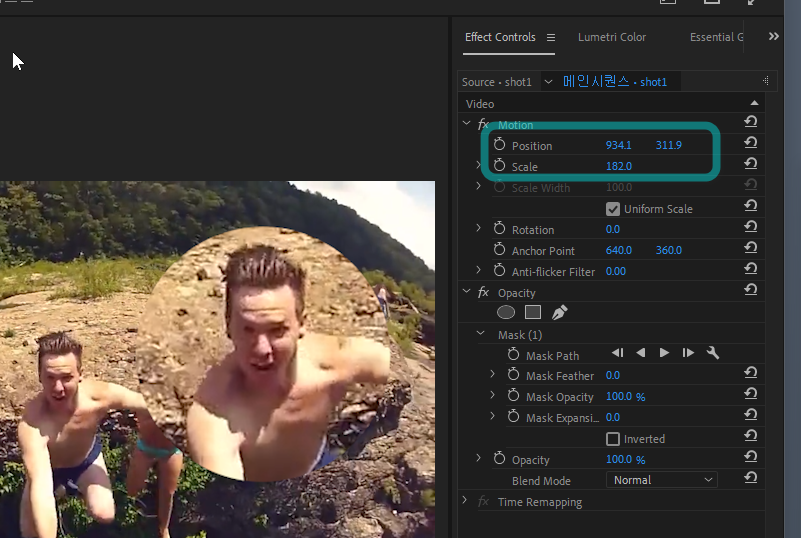
Task: Open mask tracking method wrench options
Action: [x=713, y=354]
